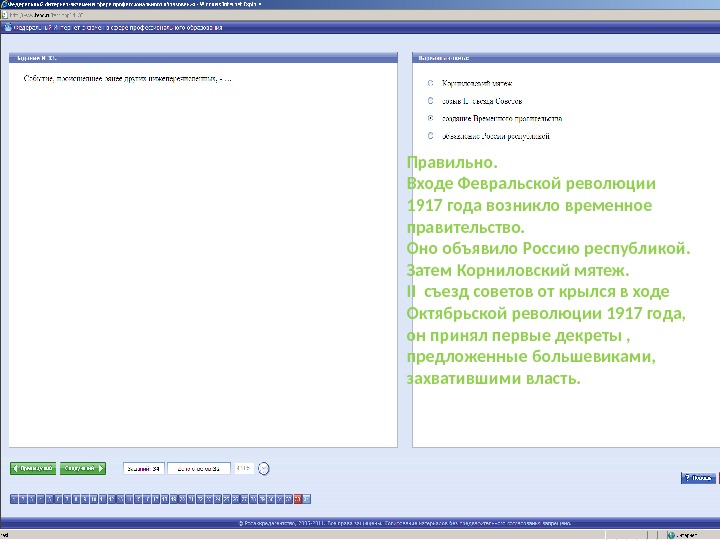The height and width of the screenshot is (540, 720).
Task: Jump to question 33 (red square)
Action: pos(298,499)
